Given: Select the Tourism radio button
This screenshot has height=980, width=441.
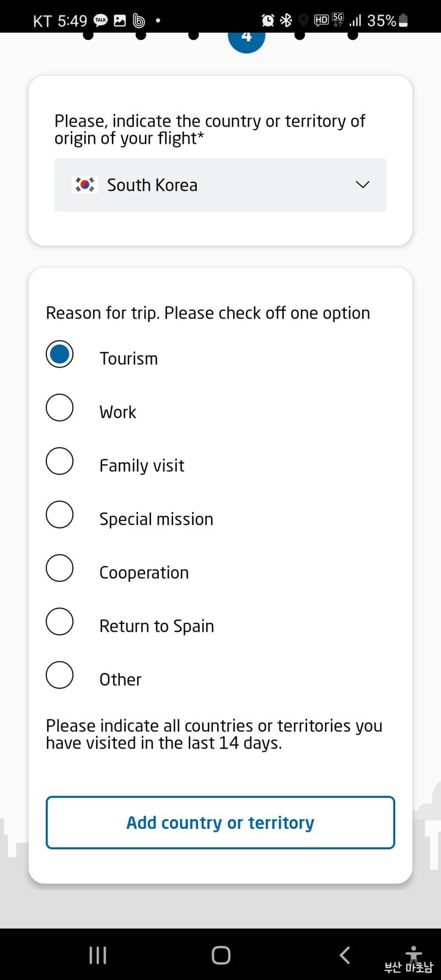Looking at the screenshot, I should tap(60, 354).
